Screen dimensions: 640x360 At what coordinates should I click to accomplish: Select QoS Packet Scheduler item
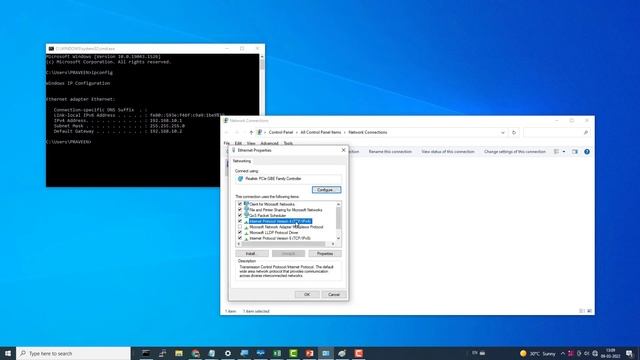(x=268, y=216)
